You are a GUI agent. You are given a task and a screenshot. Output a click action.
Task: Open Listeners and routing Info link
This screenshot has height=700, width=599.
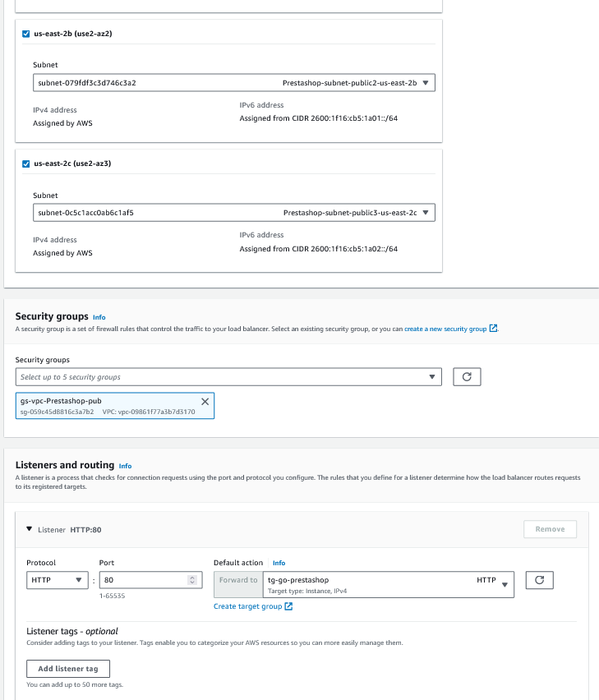click(125, 466)
